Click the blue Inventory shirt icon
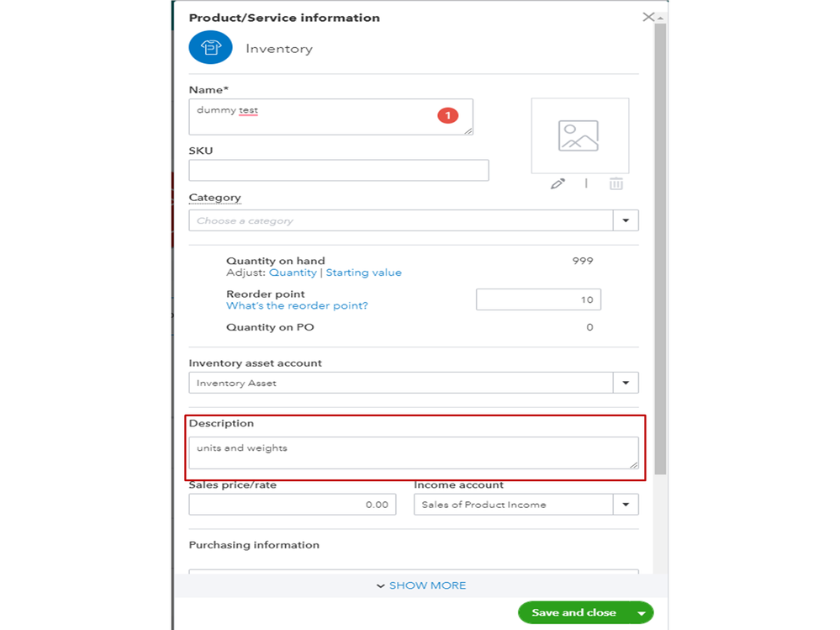Image resolution: width=840 pixels, height=630 pixels. 210,48
